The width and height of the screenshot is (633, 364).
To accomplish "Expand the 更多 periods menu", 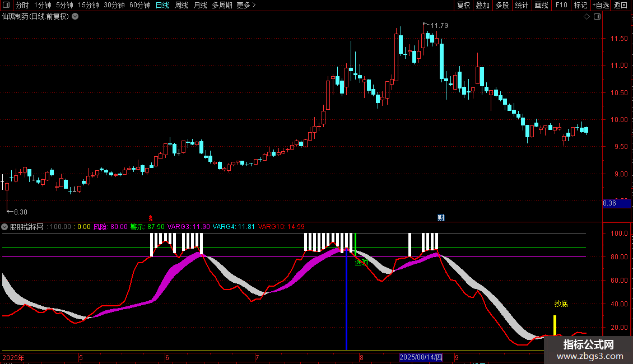I will [x=246, y=5].
